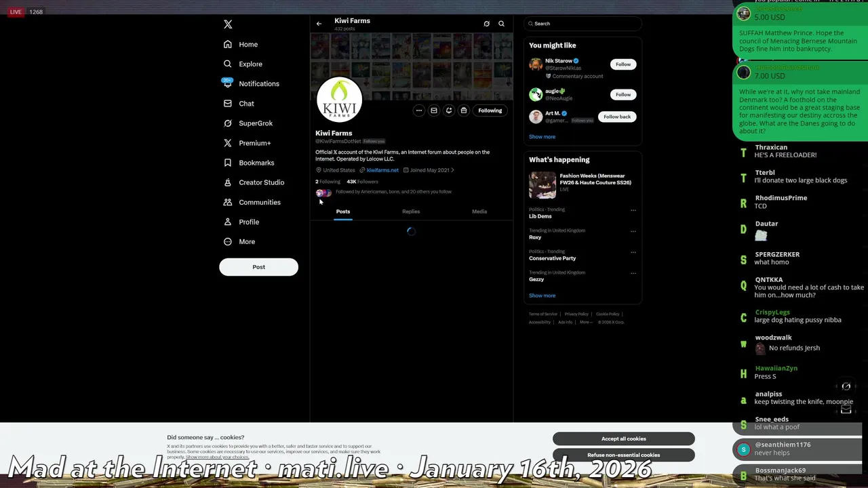Open 'Followed by Americaman, bone' followers text
The width and height of the screenshot is (868, 488).
(393, 192)
